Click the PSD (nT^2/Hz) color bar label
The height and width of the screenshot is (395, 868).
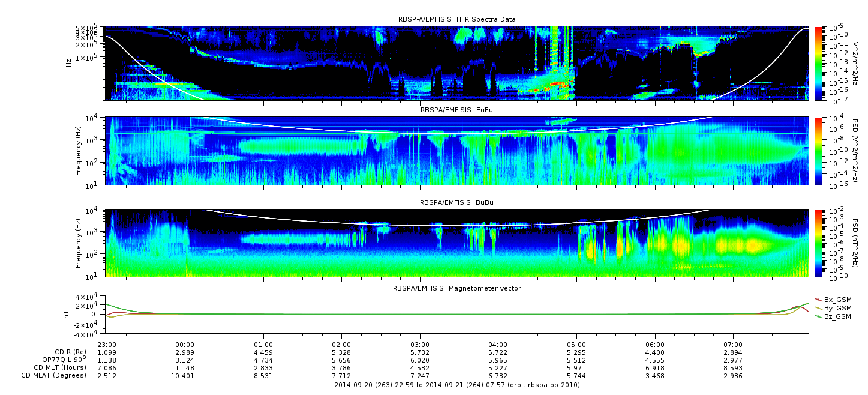tap(857, 243)
